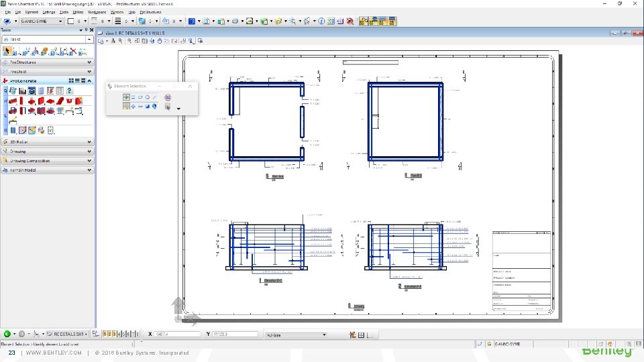Open the ProStructures menu

point(150,12)
